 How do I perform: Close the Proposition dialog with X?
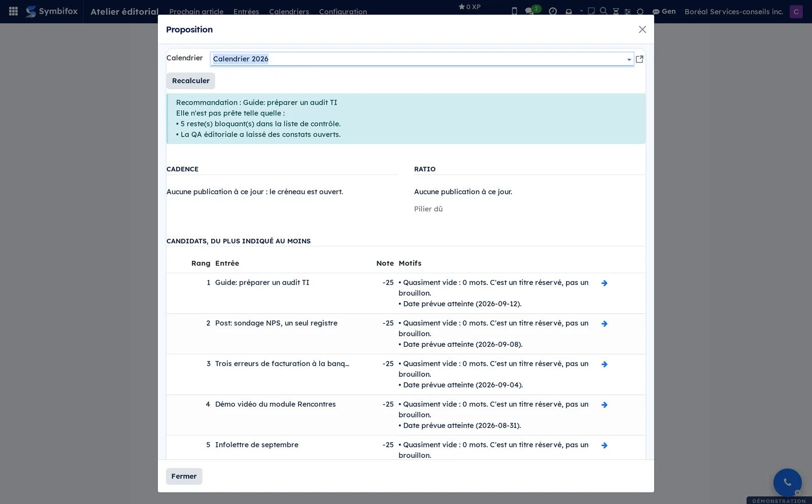tap(642, 29)
